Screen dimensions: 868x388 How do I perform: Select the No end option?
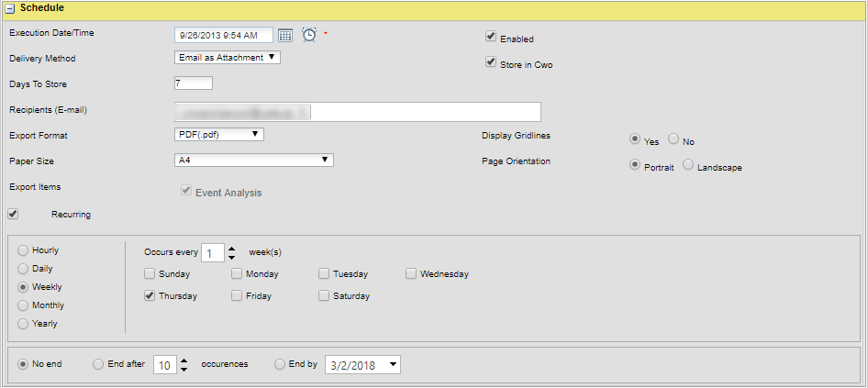click(x=23, y=364)
